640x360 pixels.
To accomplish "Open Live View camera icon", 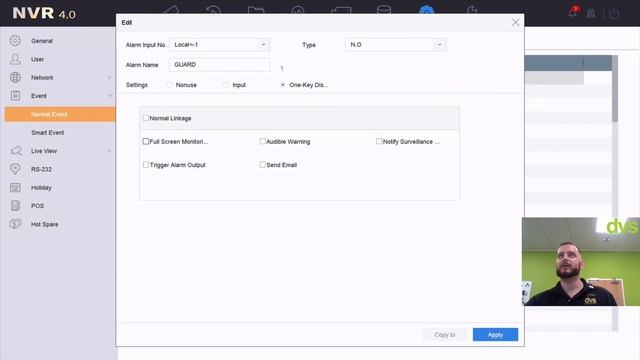I will [x=16, y=151].
